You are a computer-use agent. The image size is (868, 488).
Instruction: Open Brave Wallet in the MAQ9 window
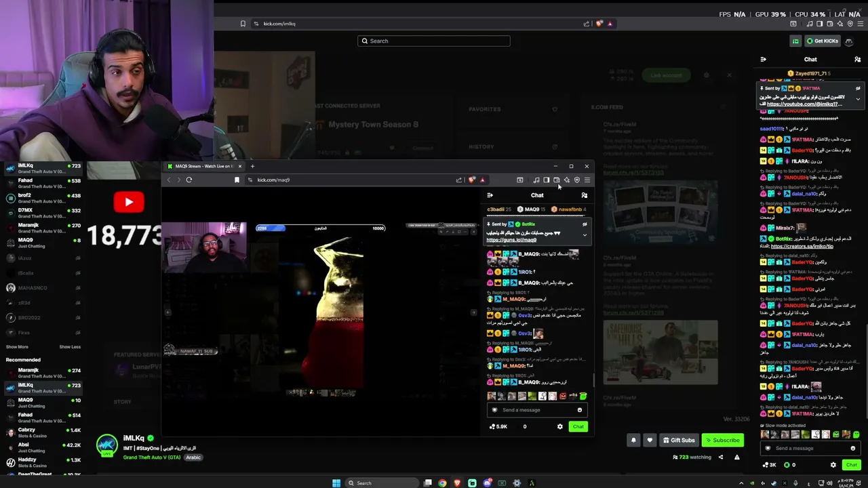click(557, 180)
